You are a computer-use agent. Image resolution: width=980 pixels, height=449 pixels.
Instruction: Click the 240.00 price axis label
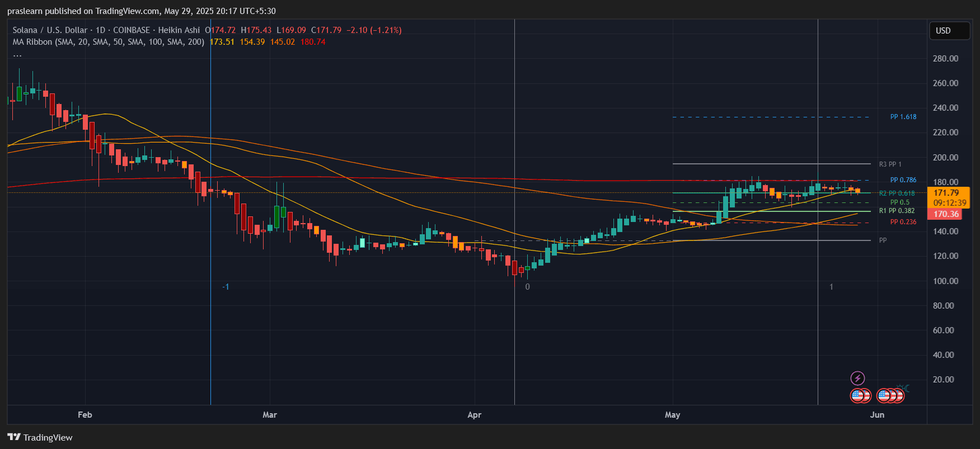(x=946, y=108)
